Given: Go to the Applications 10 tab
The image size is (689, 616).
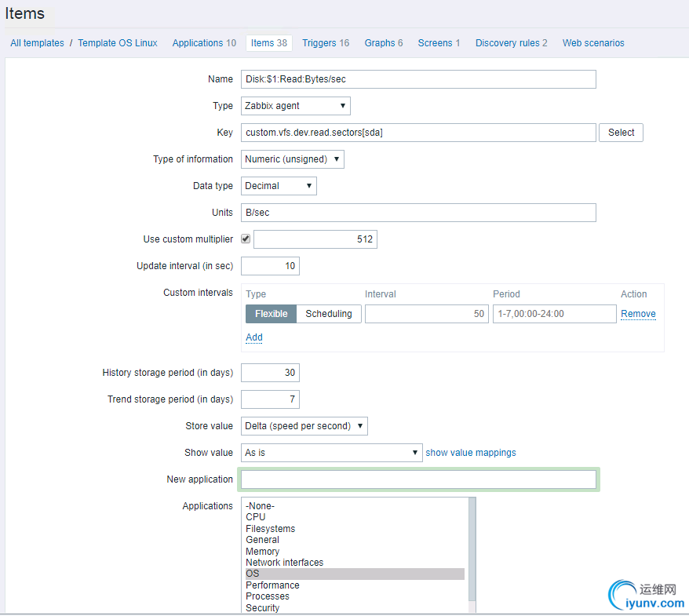Looking at the screenshot, I should pyautogui.click(x=204, y=43).
